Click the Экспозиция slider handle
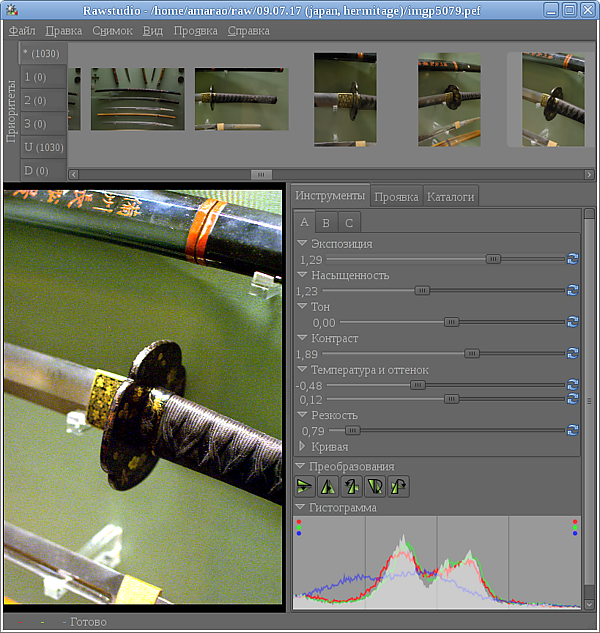 pyautogui.click(x=493, y=259)
